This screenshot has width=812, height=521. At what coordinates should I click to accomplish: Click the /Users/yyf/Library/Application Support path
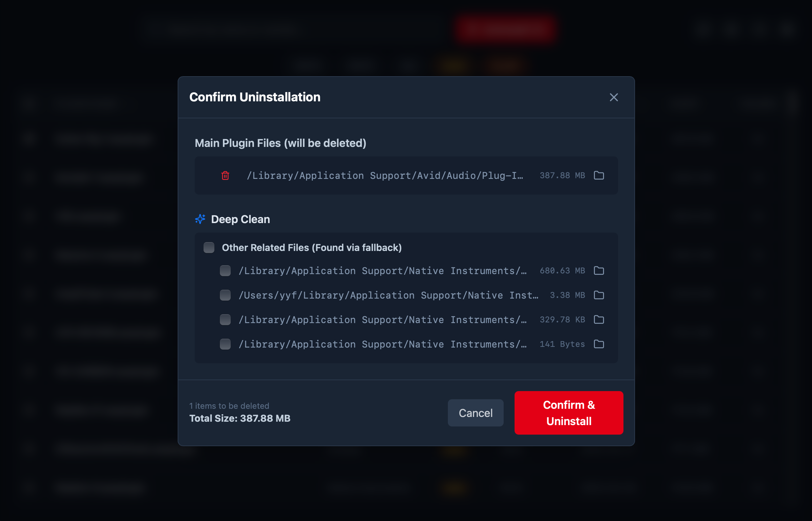click(x=388, y=295)
